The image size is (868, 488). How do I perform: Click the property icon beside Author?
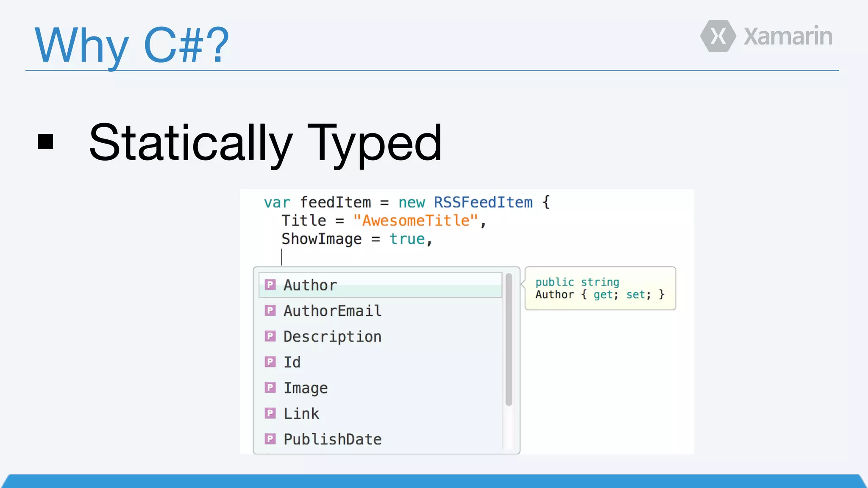(x=270, y=285)
